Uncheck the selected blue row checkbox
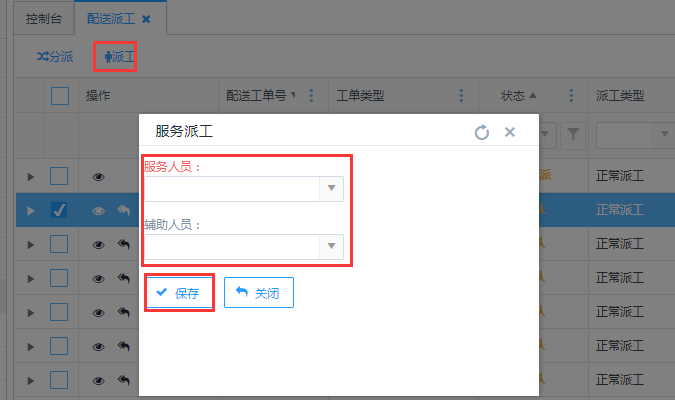Image resolution: width=675 pixels, height=400 pixels. tap(59, 211)
